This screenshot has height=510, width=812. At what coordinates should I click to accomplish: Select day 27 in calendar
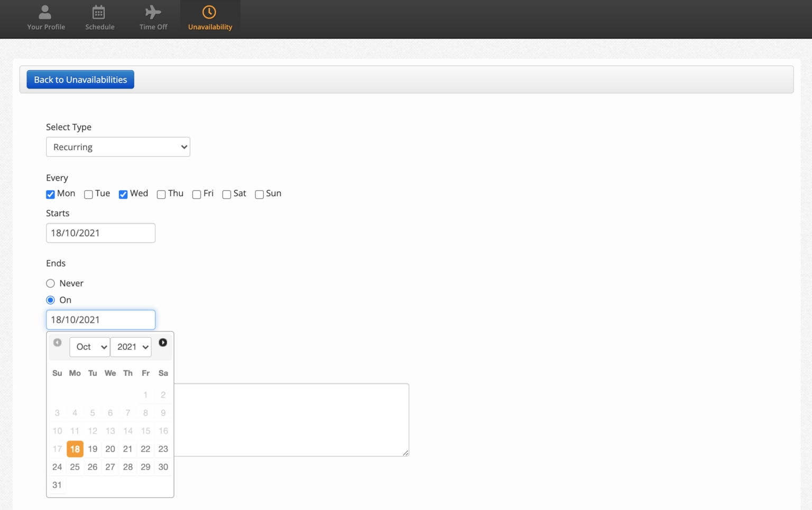click(110, 467)
